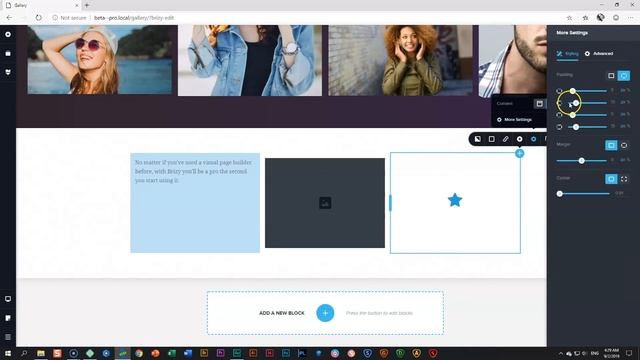640x360 pixels.
Task: Switch to the Advanced tab
Action: tap(599, 53)
